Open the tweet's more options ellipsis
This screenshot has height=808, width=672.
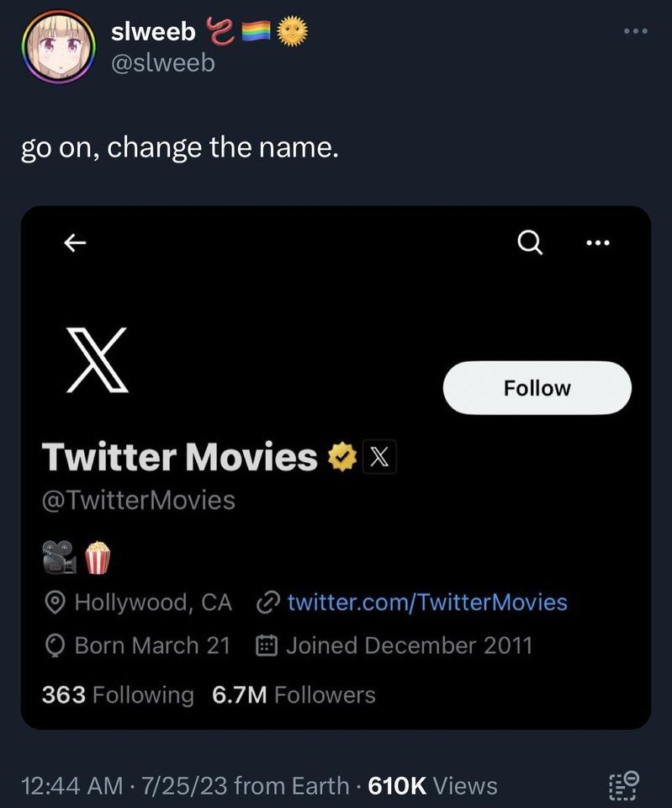635,32
